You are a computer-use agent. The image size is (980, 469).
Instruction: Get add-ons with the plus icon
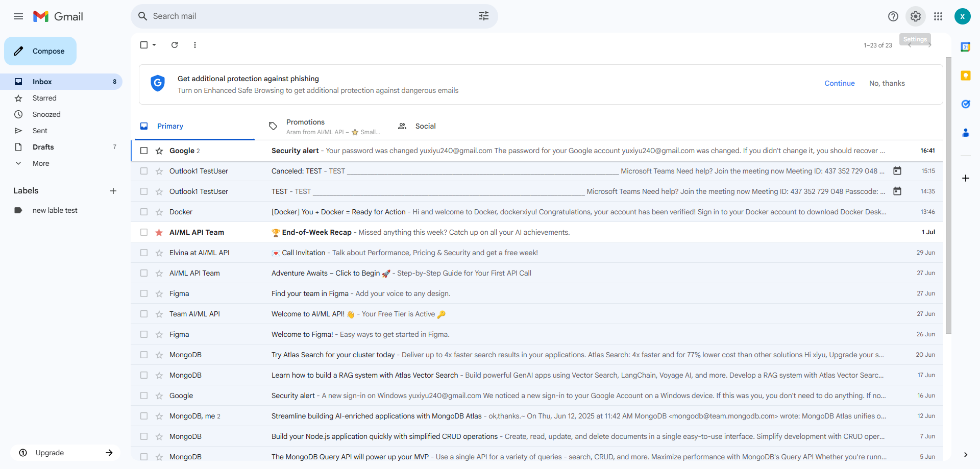pos(966,178)
